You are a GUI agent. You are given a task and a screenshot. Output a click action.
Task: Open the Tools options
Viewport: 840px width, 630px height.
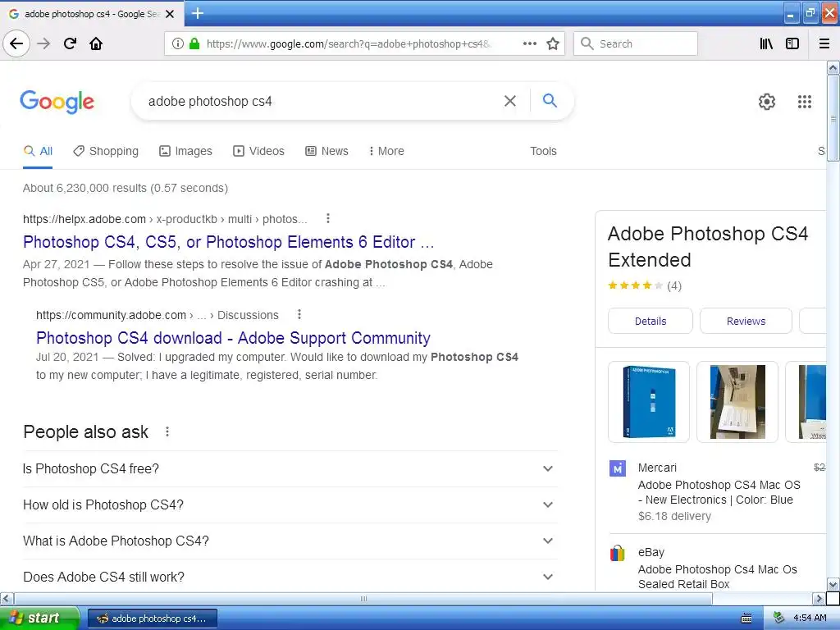point(543,151)
